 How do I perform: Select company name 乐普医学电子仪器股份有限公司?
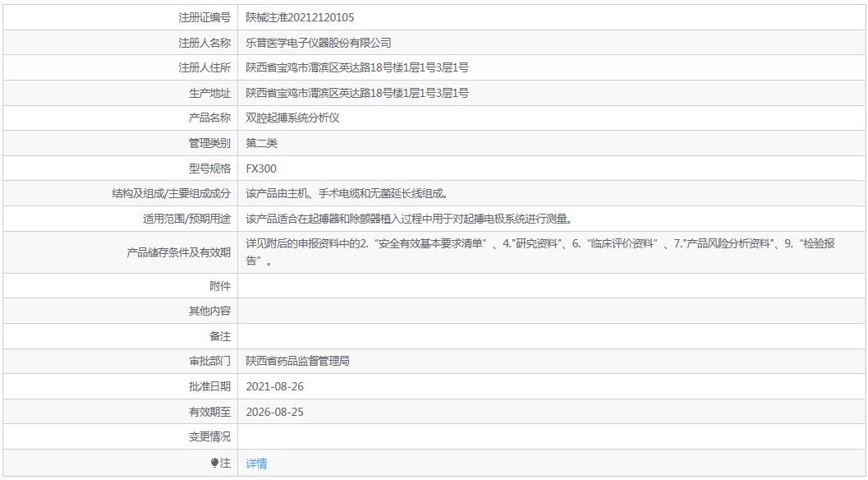[319, 43]
